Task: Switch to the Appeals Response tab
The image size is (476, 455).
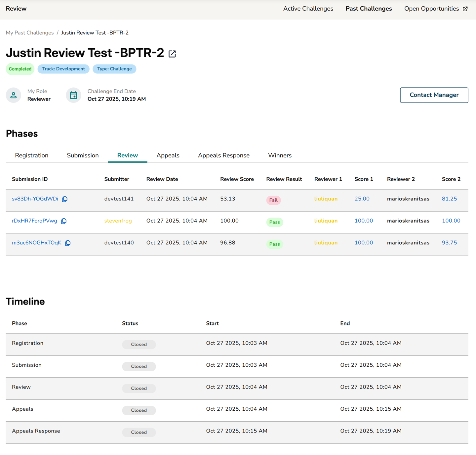Action: coord(223,155)
